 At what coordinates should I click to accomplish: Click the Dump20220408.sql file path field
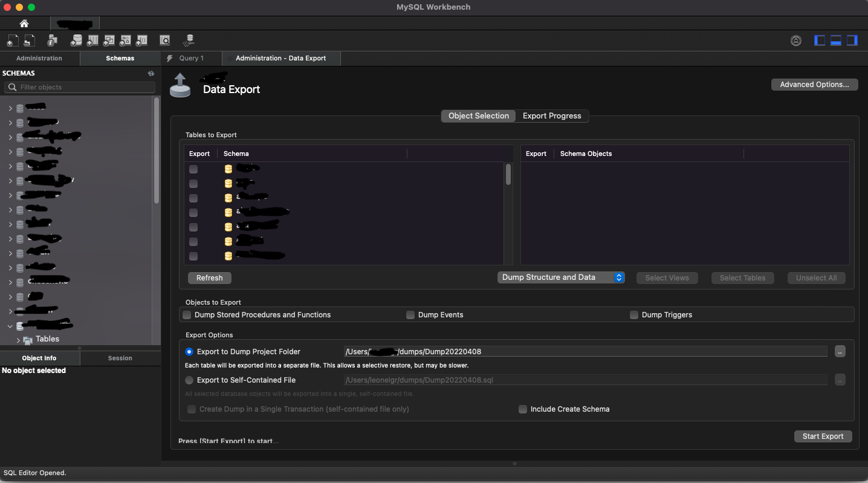click(x=585, y=380)
